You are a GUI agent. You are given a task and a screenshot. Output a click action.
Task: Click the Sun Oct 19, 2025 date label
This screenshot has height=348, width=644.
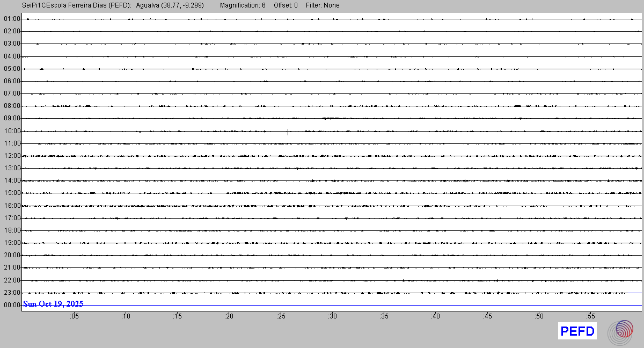click(x=53, y=304)
